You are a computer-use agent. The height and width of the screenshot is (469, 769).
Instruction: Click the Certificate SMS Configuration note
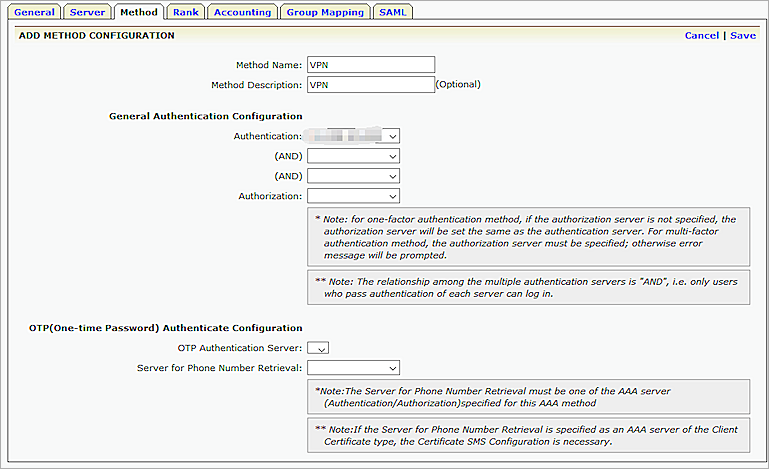[x=528, y=435]
